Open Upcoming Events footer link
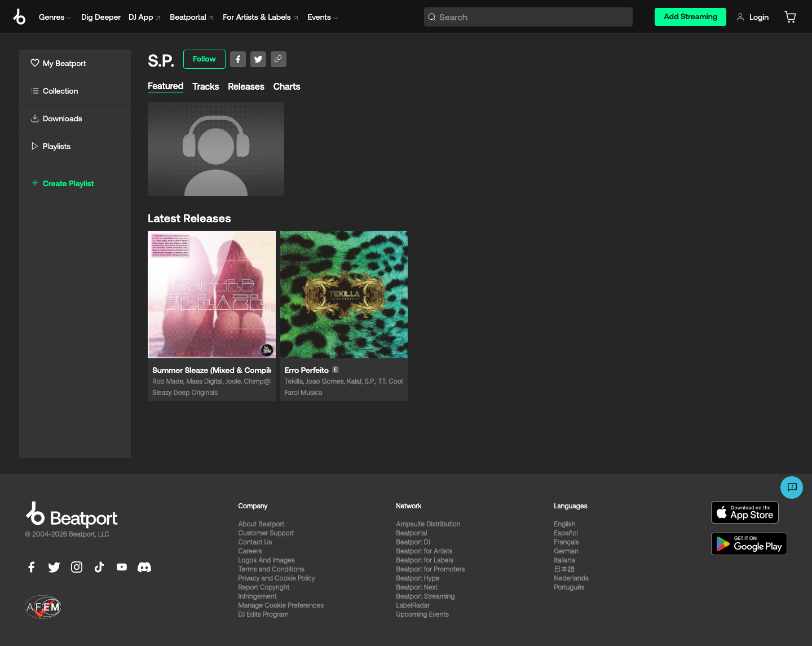This screenshot has width=812, height=646. tap(422, 614)
